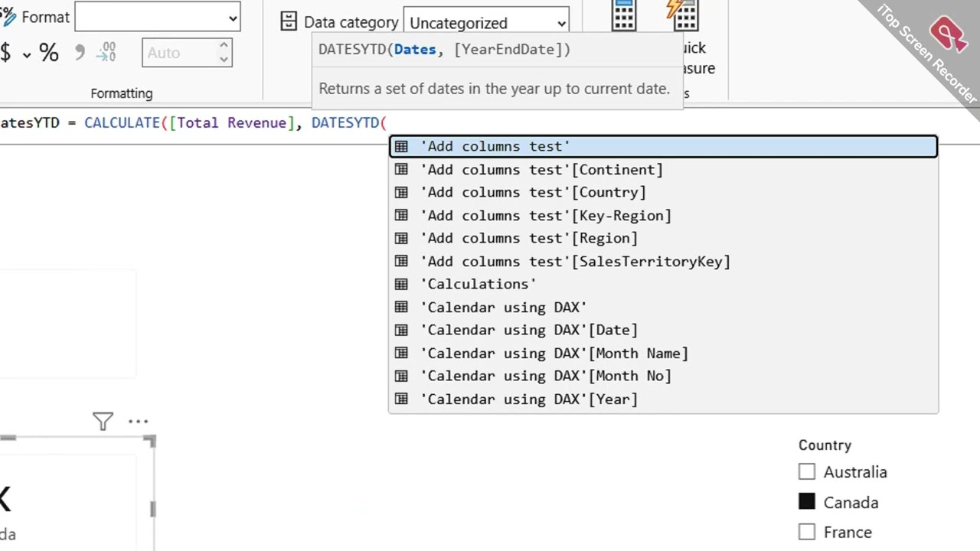The image size is (980, 551).
Task: Apply percentage format icon
Action: coord(49,53)
